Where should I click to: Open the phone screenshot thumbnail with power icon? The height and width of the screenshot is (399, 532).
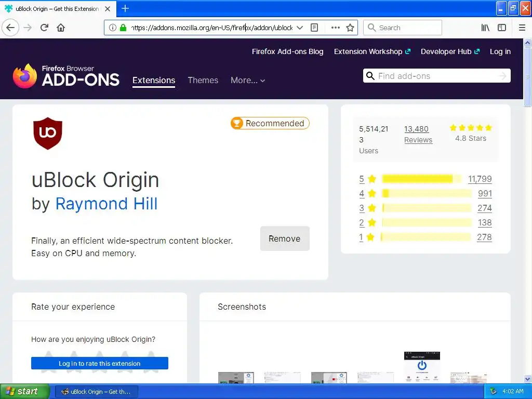[x=422, y=367]
